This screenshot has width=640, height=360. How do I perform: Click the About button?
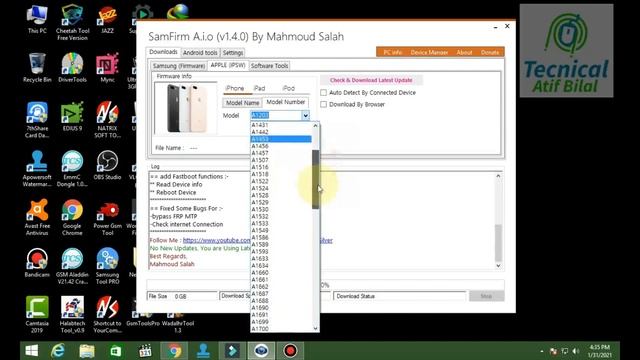tap(464, 52)
